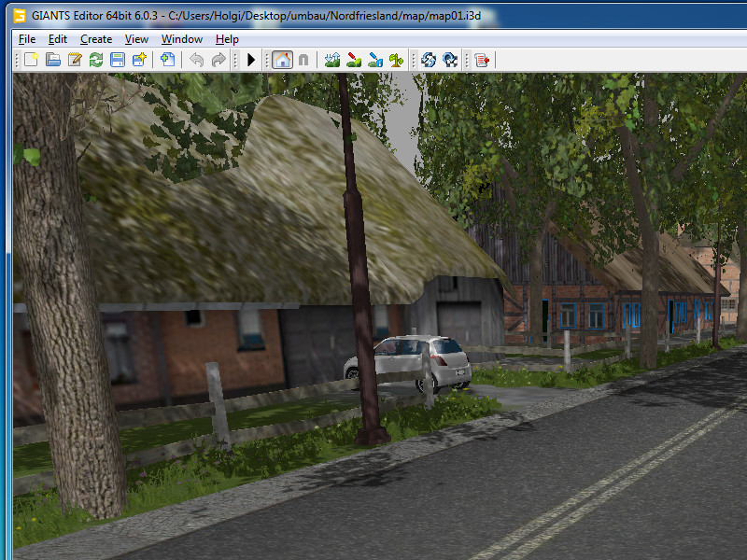Viewport: 747px width, 560px height.
Task: Select the blue terrain info layer paint icon
Action: tap(375, 60)
